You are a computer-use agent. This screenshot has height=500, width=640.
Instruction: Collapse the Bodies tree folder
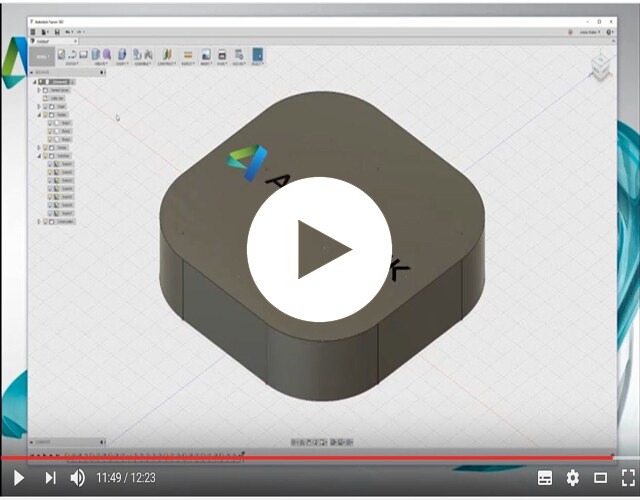[40, 115]
